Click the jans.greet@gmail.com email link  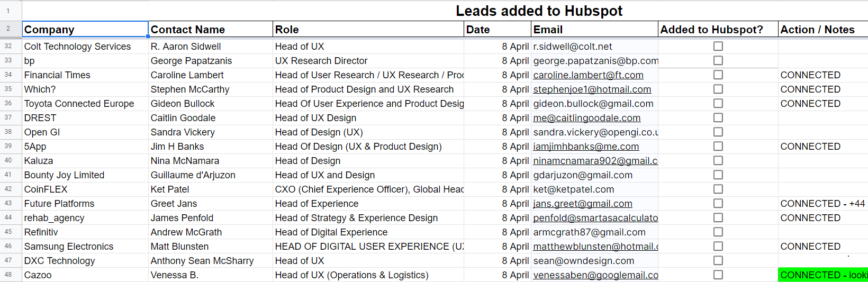[582, 204]
